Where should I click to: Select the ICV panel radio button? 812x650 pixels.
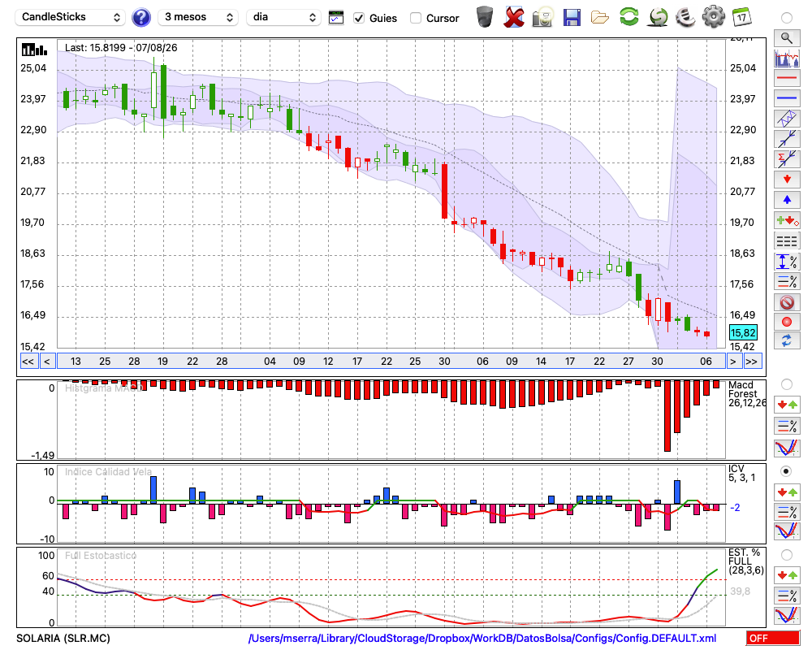786,471
